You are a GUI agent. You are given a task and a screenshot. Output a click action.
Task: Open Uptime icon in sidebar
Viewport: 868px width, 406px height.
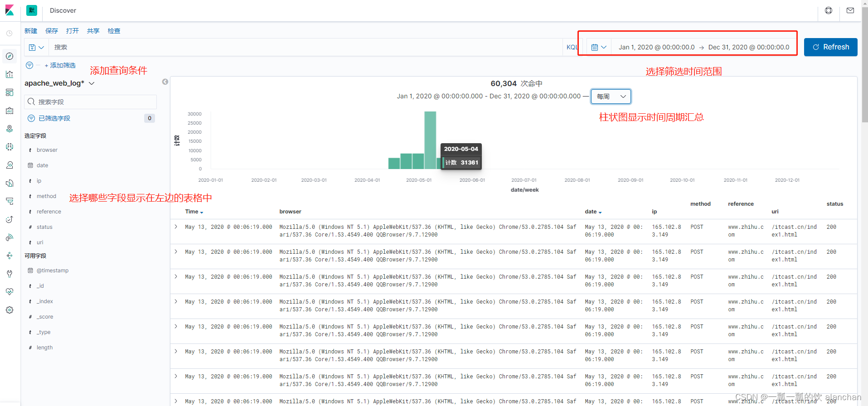pos(10,219)
